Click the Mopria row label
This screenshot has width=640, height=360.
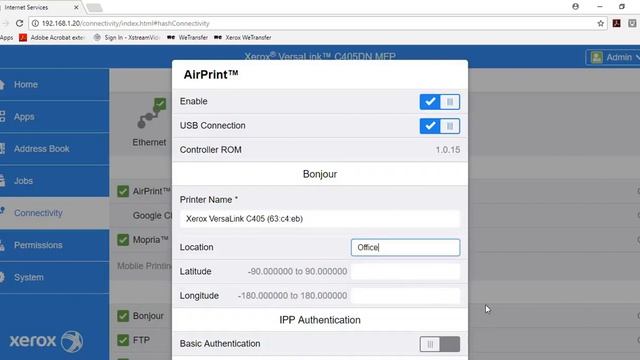click(151, 240)
